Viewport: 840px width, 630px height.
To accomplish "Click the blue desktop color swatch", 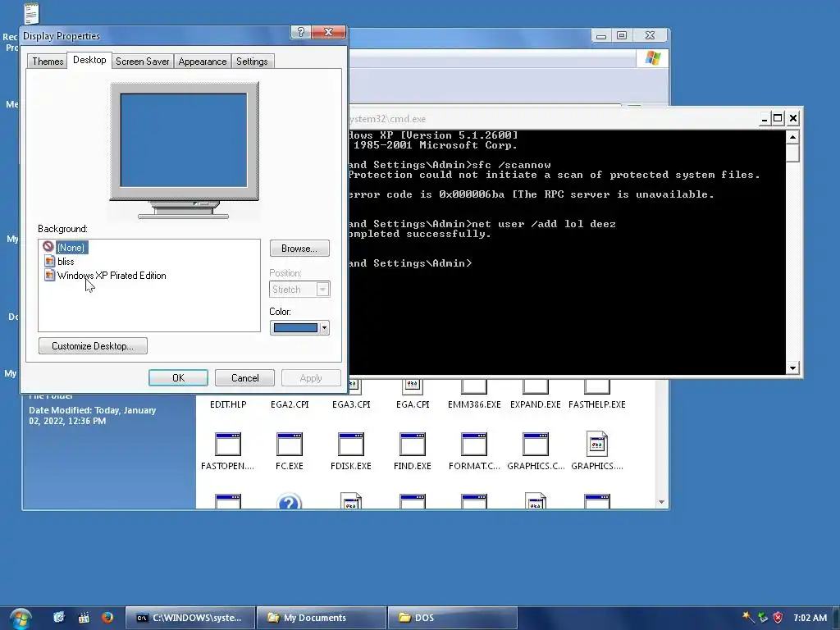I will pos(295,328).
